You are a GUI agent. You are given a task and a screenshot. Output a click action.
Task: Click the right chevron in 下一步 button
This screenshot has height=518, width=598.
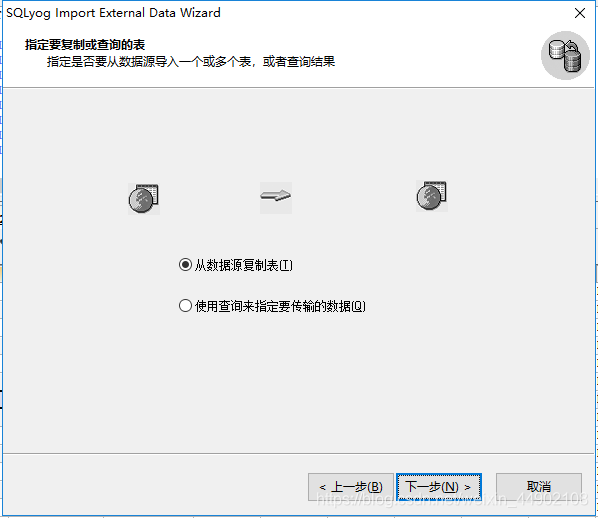(467, 487)
